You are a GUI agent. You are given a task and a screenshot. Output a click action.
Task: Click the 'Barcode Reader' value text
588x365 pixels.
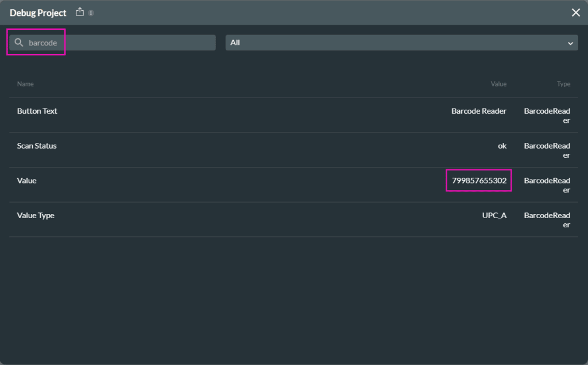click(479, 111)
